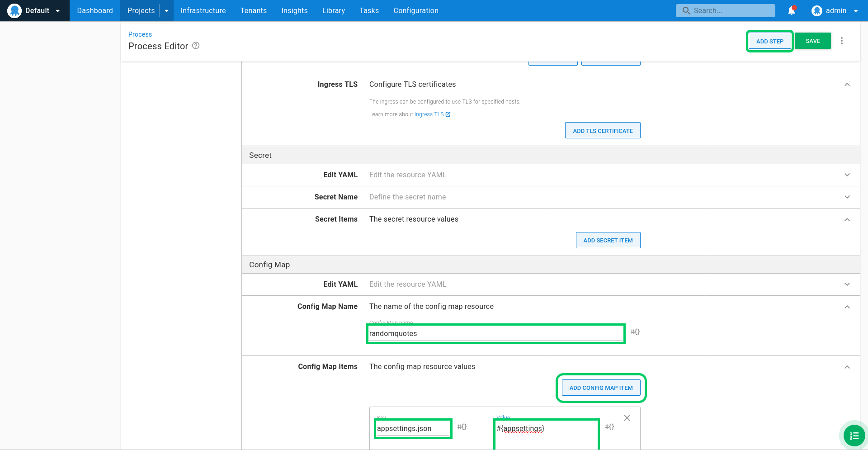Insert variable for the appsettings.json key
The image size is (868, 450).
coord(462,427)
